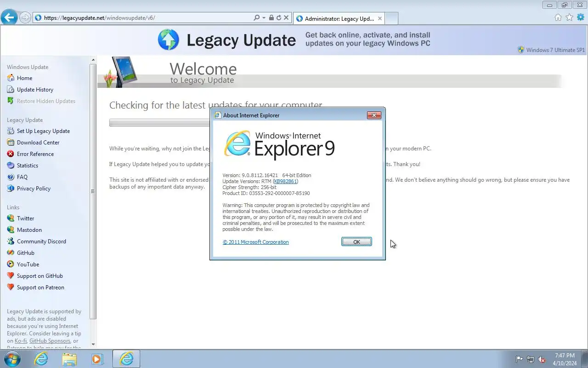Click the network tray icon
Screen dimensions: 588x368
click(x=531, y=359)
